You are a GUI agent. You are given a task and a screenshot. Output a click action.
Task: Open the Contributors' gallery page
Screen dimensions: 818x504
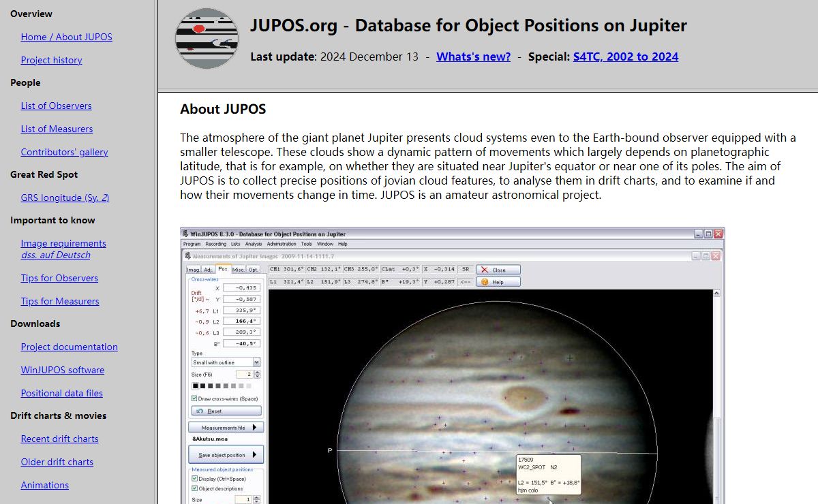coord(64,152)
